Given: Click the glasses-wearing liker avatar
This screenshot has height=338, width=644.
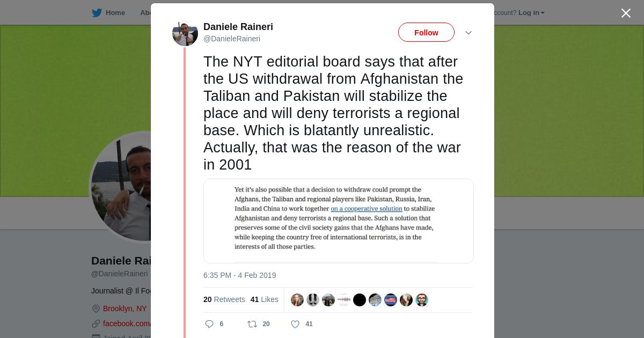Looking at the screenshot, I should (422, 300).
